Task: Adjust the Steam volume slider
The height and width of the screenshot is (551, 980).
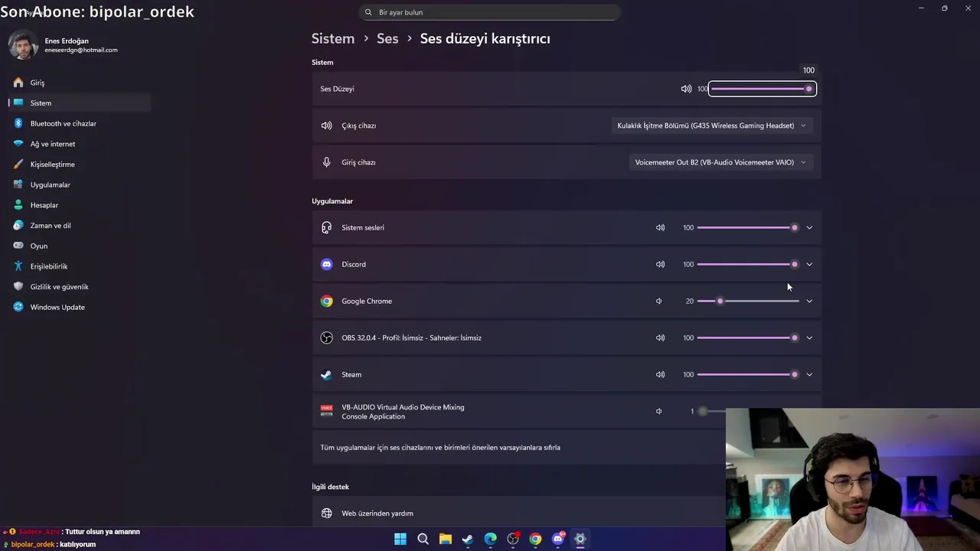Action: (x=748, y=374)
